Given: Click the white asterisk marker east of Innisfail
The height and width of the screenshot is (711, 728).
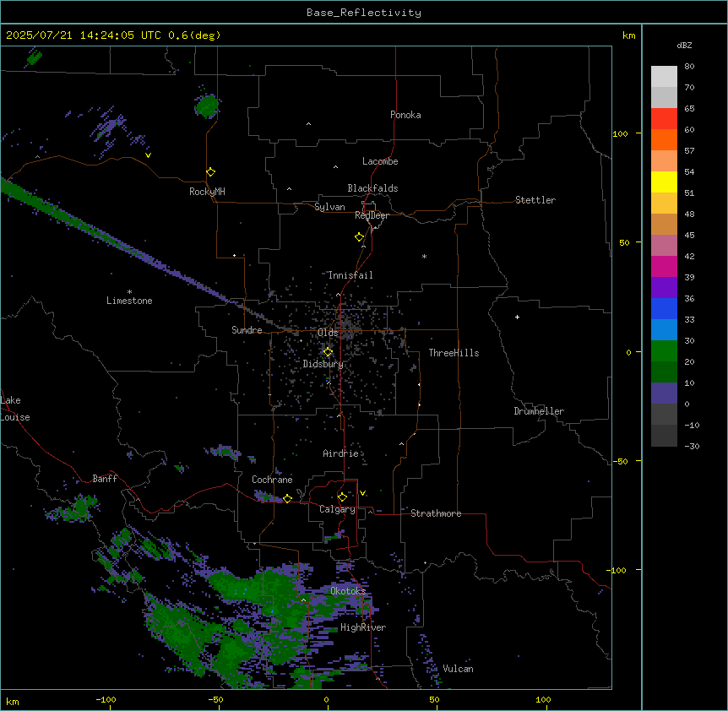Looking at the screenshot, I should point(424,256).
